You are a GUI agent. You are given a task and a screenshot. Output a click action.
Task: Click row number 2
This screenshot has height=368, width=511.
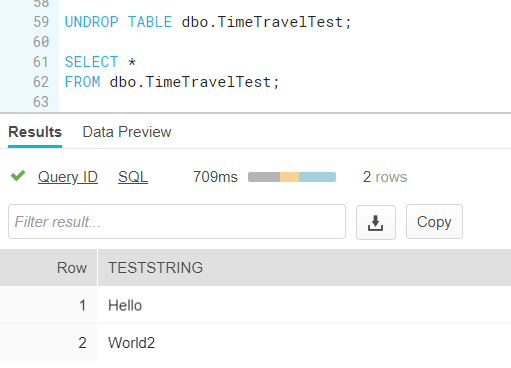point(82,343)
